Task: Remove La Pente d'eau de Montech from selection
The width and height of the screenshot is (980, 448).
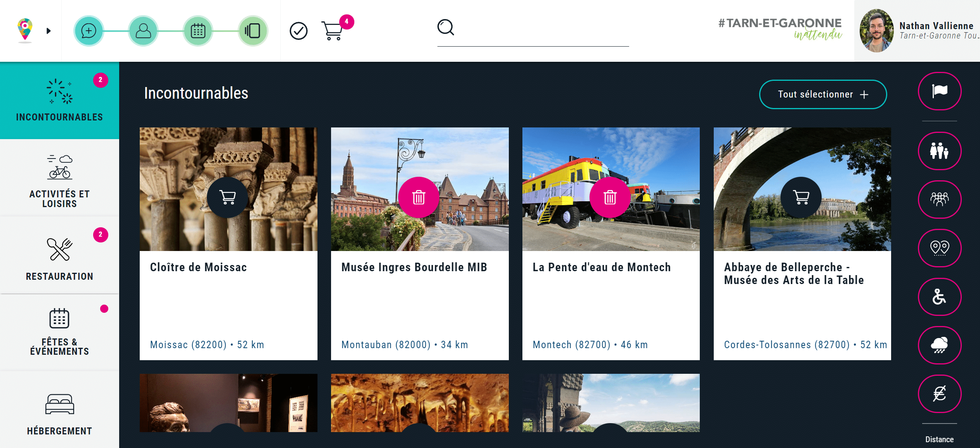Action: (x=610, y=197)
